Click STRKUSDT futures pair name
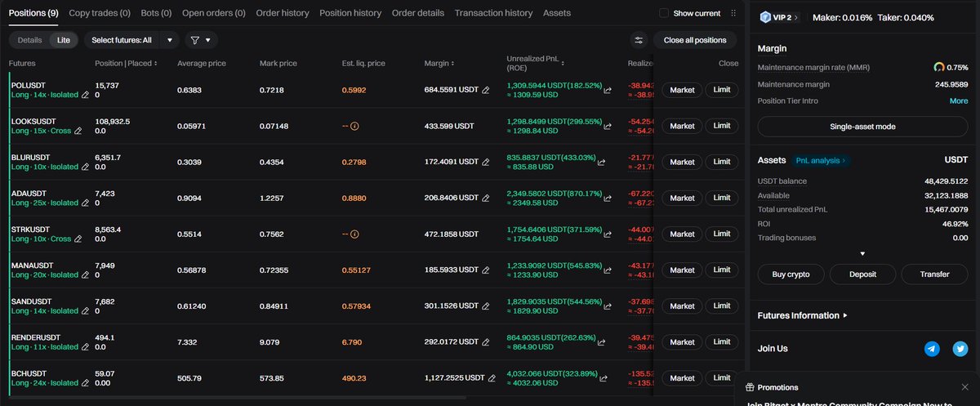The image size is (980, 406). coord(30,230)
